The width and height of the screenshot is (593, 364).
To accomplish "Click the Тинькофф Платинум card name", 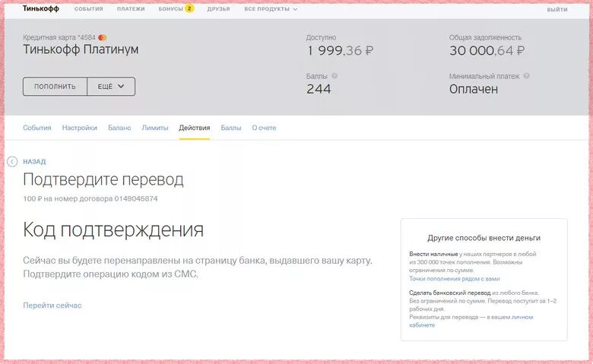I will (81, 49).
